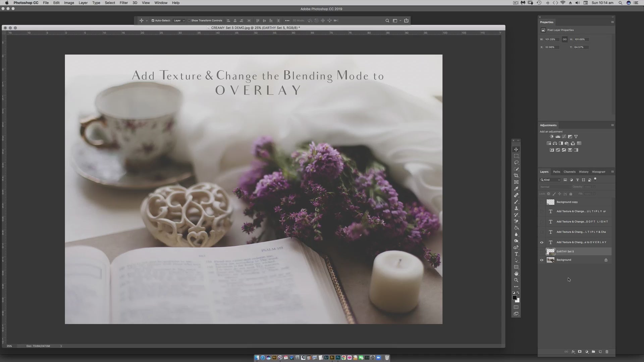644x362 pixels.
Task: Select the Clone Stamp tool
Action: point(516,208)
